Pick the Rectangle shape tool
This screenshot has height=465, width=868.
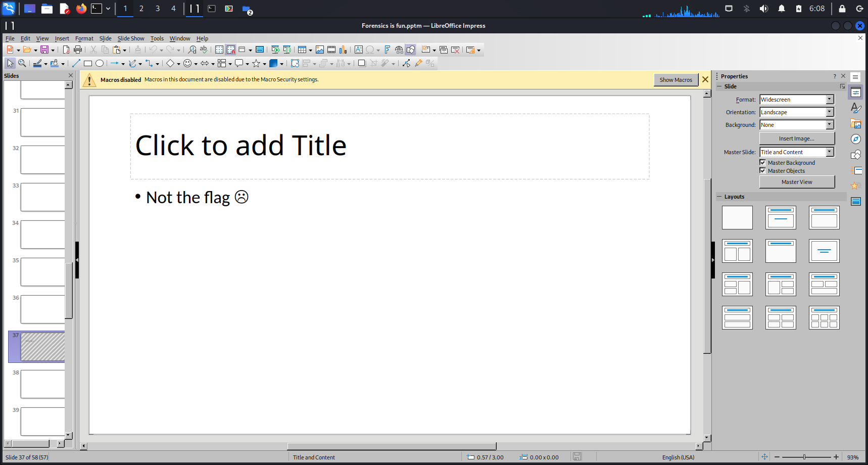tap(87, 63)
